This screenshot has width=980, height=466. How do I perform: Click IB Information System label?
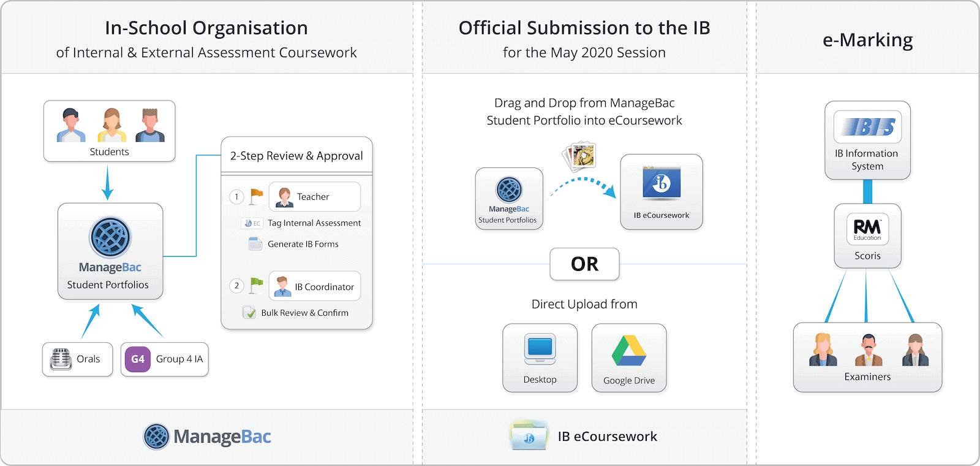click(x=867, y=159)
